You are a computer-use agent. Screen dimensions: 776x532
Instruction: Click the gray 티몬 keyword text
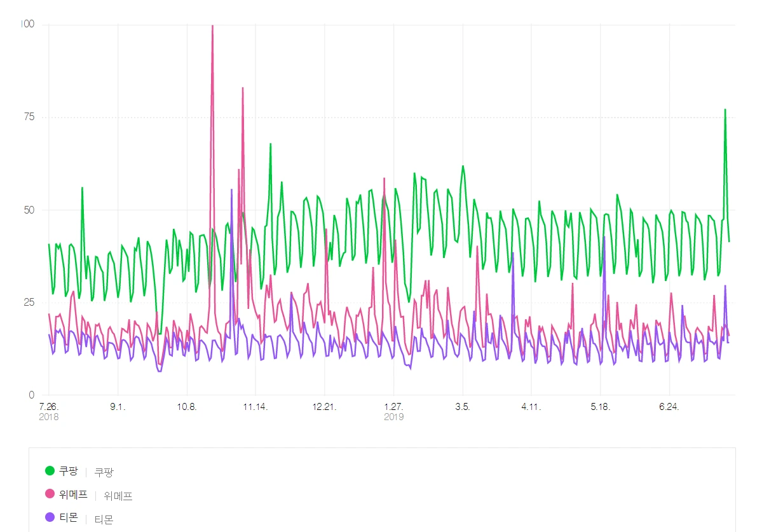pos(104,519)
